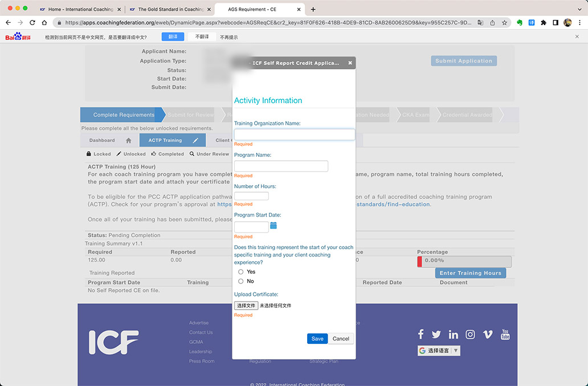This screenshot has width=588, height=386.
Task: Open the Program Start Date calendar picker
Action: 273,226
